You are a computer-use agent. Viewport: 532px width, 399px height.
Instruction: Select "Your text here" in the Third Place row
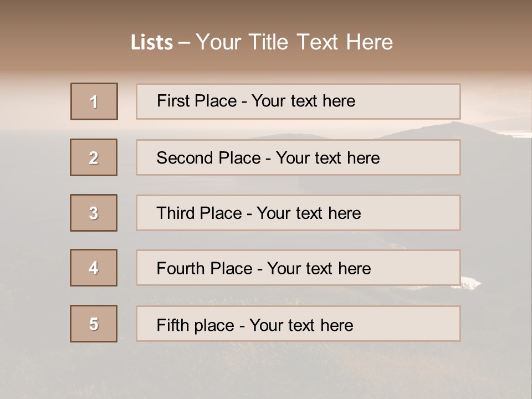tap(309, 213)
